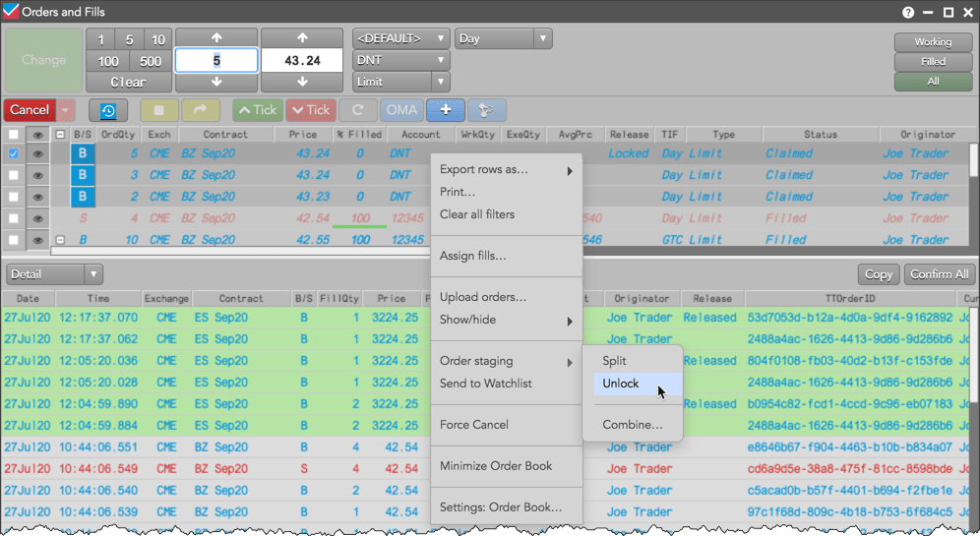Tick the order price up

pos(258,110)
